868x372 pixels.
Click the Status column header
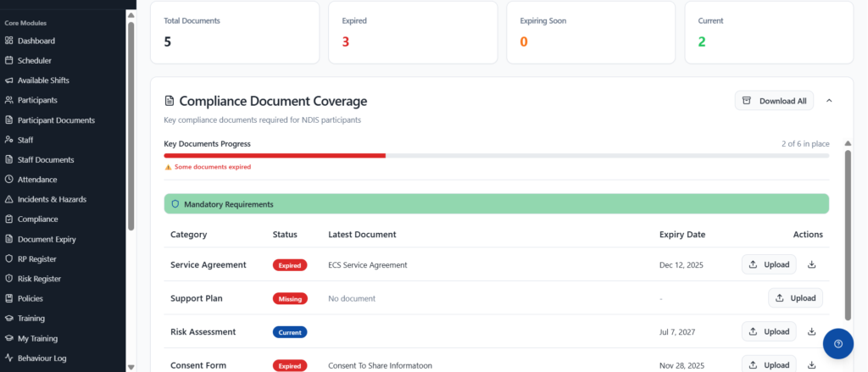tap(285, 234)
